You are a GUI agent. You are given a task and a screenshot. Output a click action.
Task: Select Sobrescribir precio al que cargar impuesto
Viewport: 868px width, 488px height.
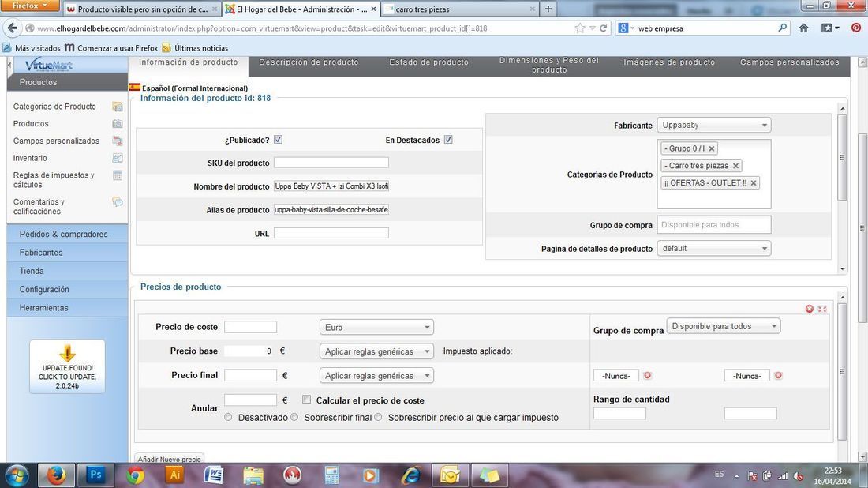378,417
